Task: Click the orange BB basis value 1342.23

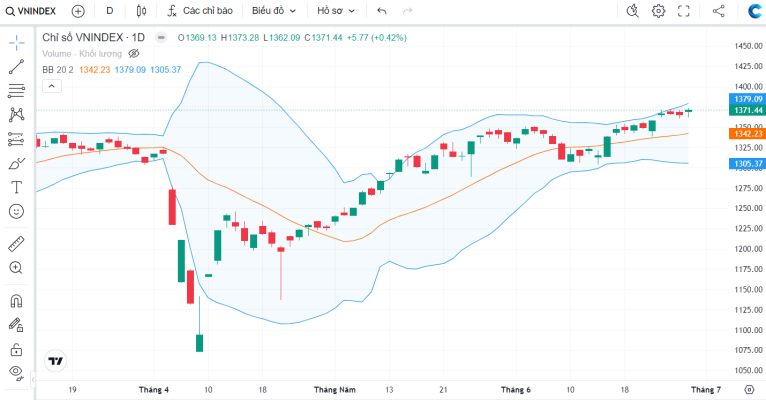Action: pos(95,70)
